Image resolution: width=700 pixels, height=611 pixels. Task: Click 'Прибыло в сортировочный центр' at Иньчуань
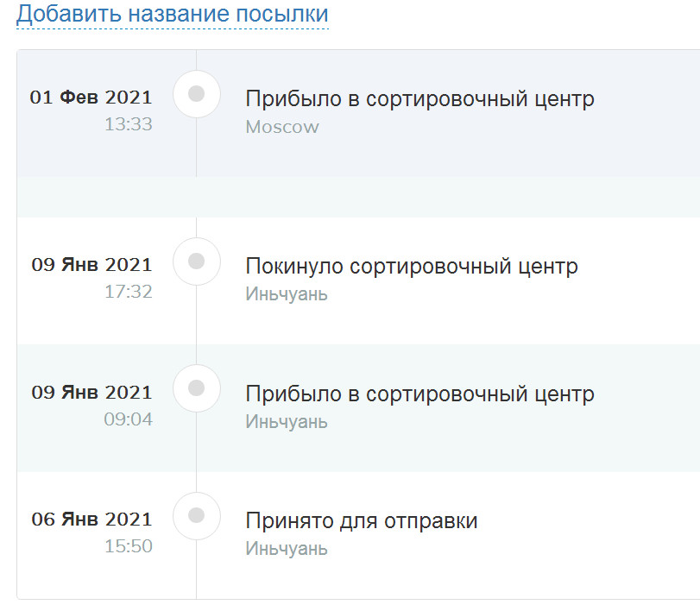[419, 394]
